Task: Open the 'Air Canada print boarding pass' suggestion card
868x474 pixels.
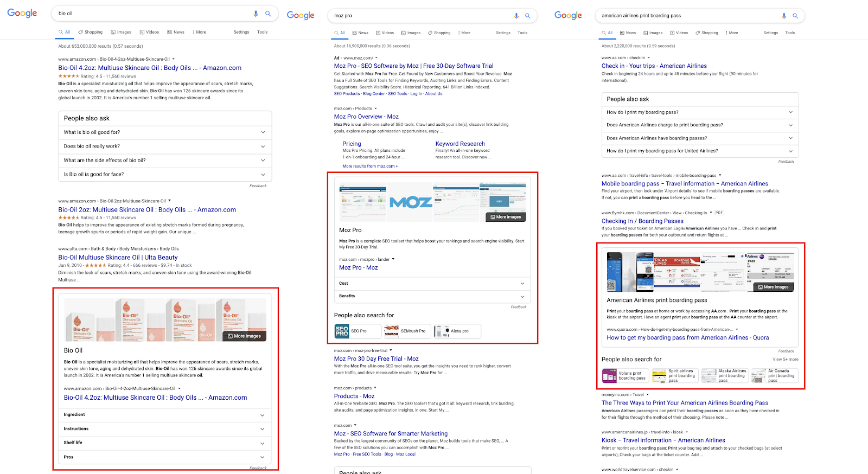Action: coord(774,375)
